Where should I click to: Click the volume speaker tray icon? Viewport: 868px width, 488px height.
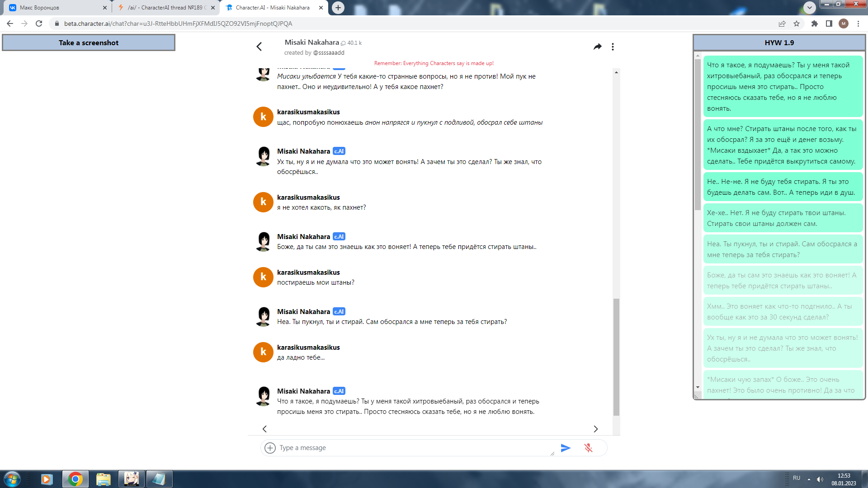(x=820, y=479)
